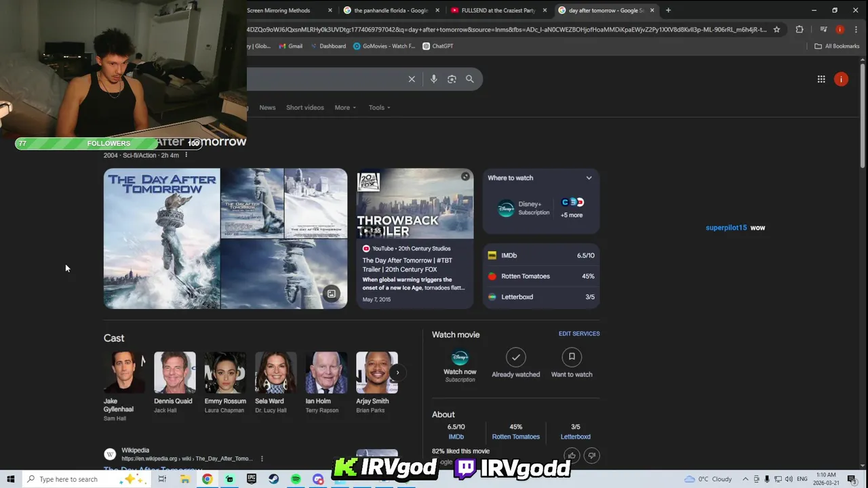The height and width of the screenshot is (488, 868).
Task: Open a new browser tab
Action: pos(668,10)
